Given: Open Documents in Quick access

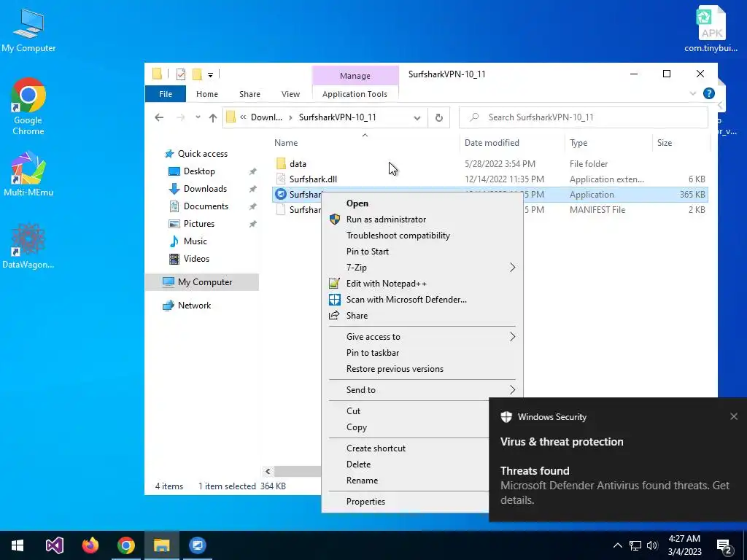Looking at the screenshot, I should [x=206, y=206].
